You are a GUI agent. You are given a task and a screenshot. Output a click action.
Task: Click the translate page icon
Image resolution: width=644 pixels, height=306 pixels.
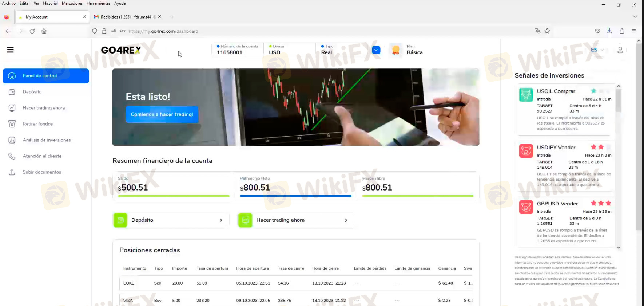[537, 31]
